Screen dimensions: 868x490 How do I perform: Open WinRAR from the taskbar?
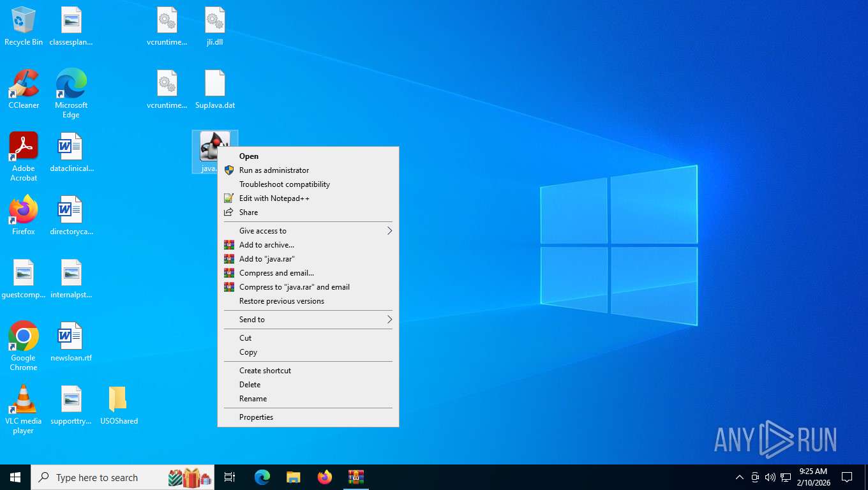pos(356,477)
